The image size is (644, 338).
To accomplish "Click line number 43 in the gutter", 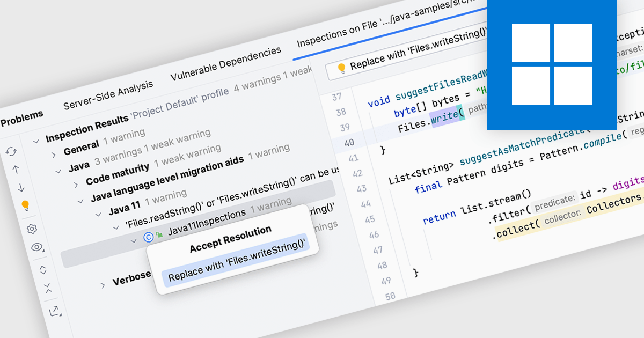I will (x=362, y=189).
